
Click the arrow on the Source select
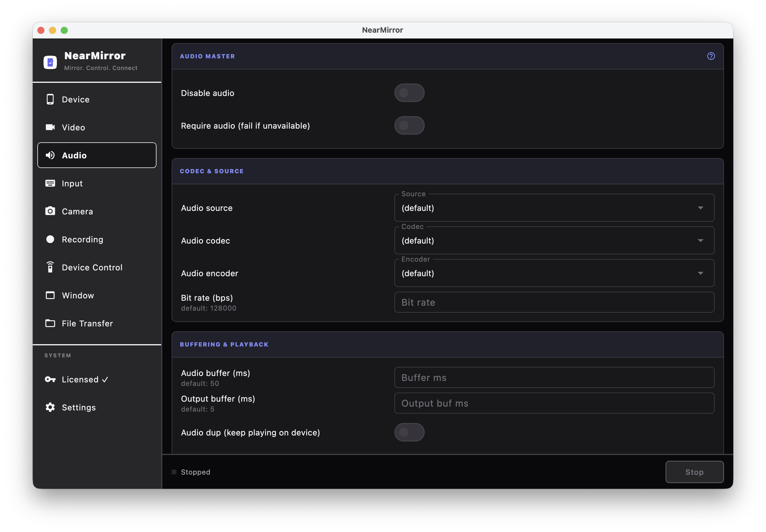[x=701, y=208]
